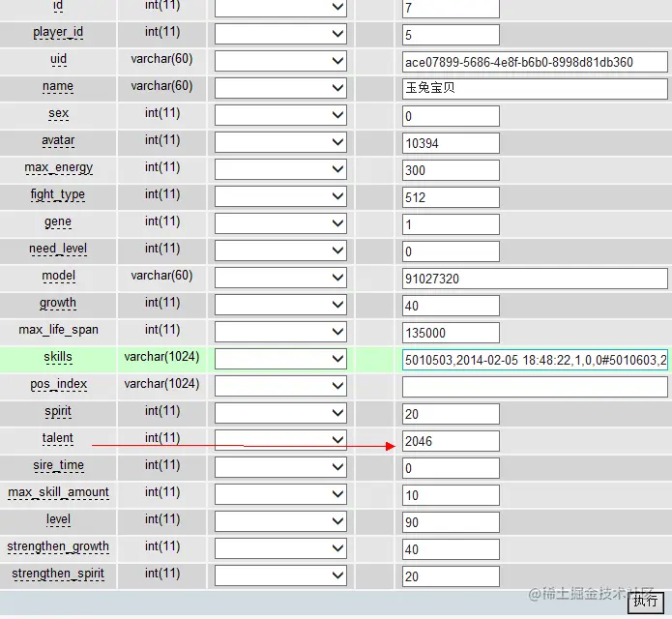This screenshot has height=619, width=672.
Task: Focus the uid value field
Action: click(535, 62)
